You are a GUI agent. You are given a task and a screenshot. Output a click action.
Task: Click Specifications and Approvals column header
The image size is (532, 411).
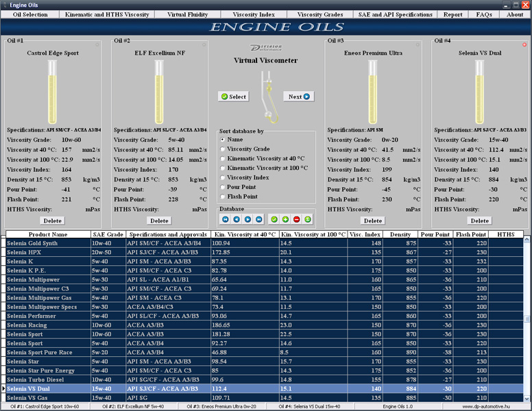click(168, 234)
